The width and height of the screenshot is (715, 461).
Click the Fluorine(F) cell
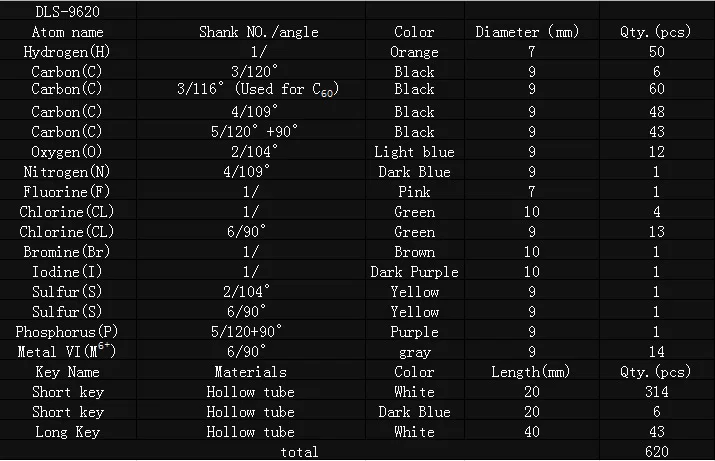point(68,192)
